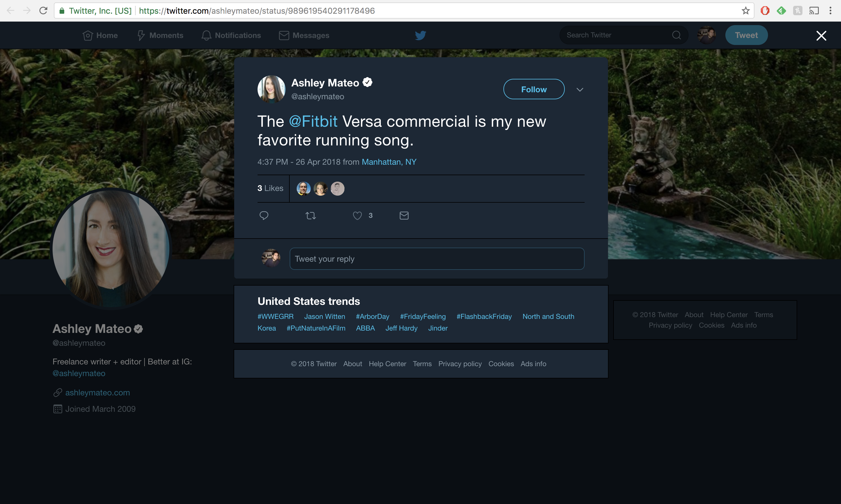Click the Twitter bird logo
This screenshot has height=504, width=841.
420,35
